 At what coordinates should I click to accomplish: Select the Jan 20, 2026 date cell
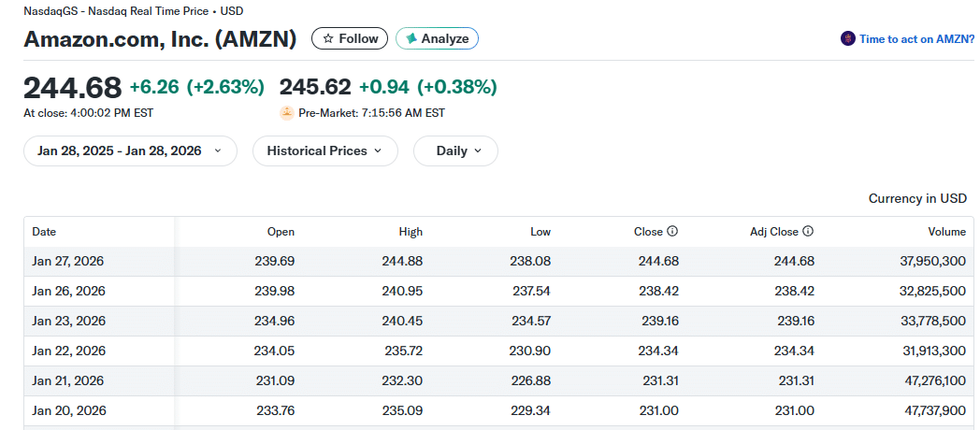(68, 410)
